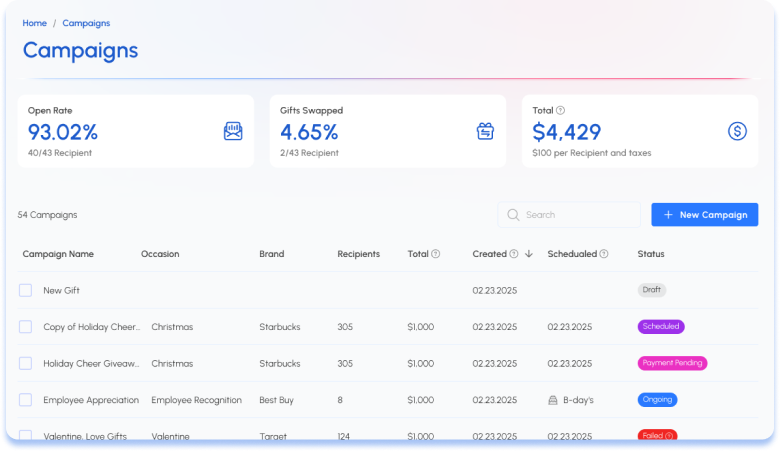Toggle the Created column sort arrow

tap(529, 254)
